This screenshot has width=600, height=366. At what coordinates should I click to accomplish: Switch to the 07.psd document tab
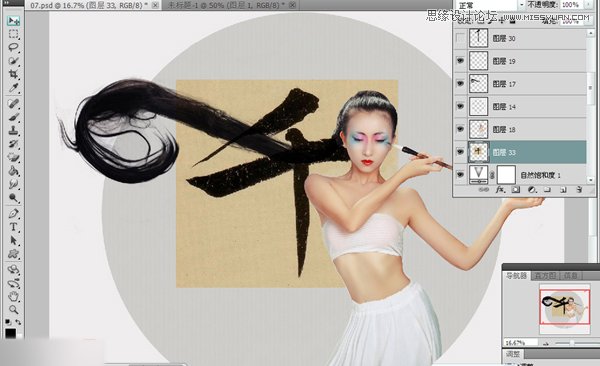coord(88,5)
